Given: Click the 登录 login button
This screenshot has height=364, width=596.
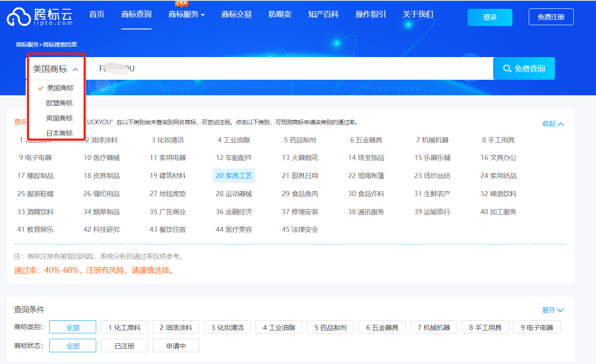Looking at the screenshot, I should point(489,17).
